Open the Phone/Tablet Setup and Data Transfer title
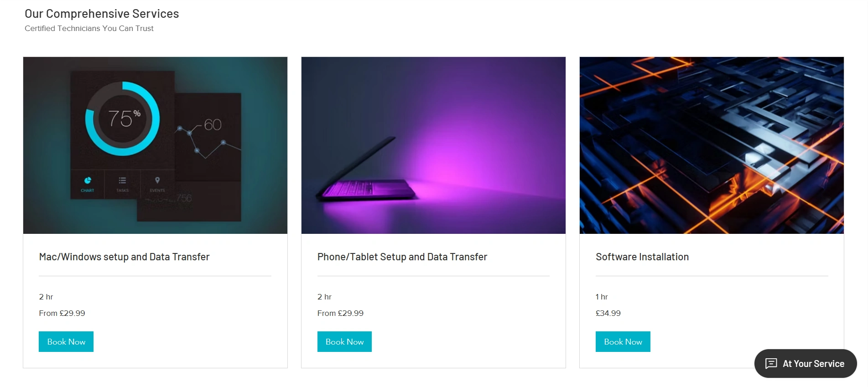 coord(402,257)
